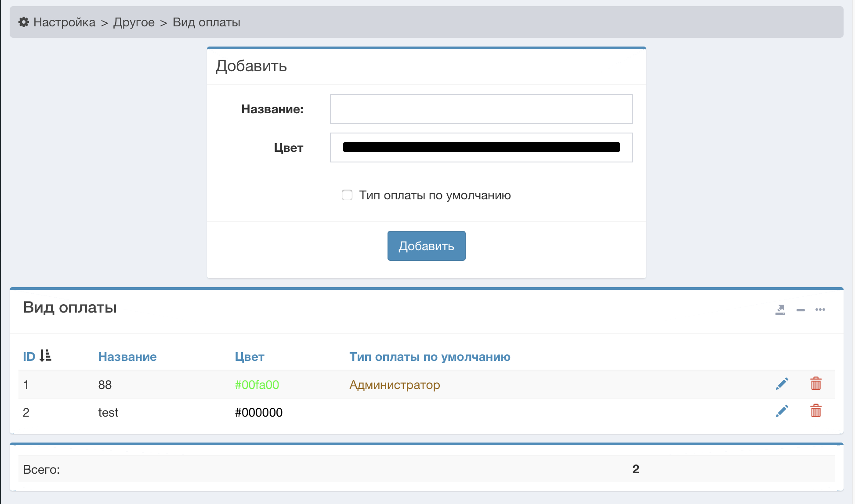The image size is (855, 504).
Task: Sort table by Цвет column header
Action: 250,356
